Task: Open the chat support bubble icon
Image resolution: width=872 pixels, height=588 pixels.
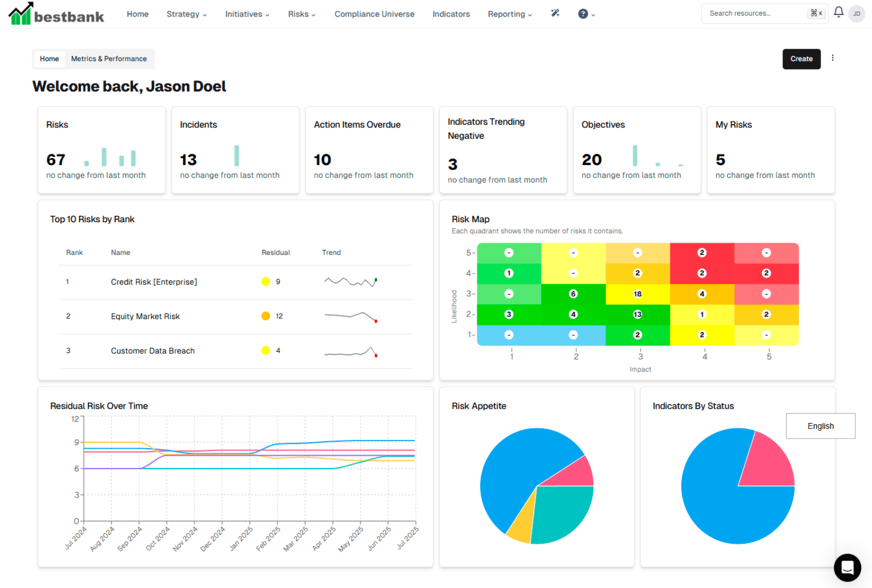Action: pos(847,568)
